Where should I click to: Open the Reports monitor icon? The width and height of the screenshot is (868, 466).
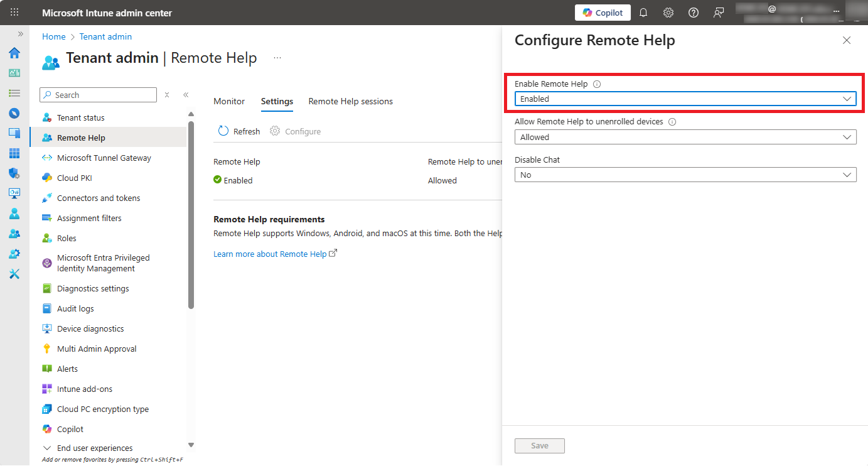point(14,193)
